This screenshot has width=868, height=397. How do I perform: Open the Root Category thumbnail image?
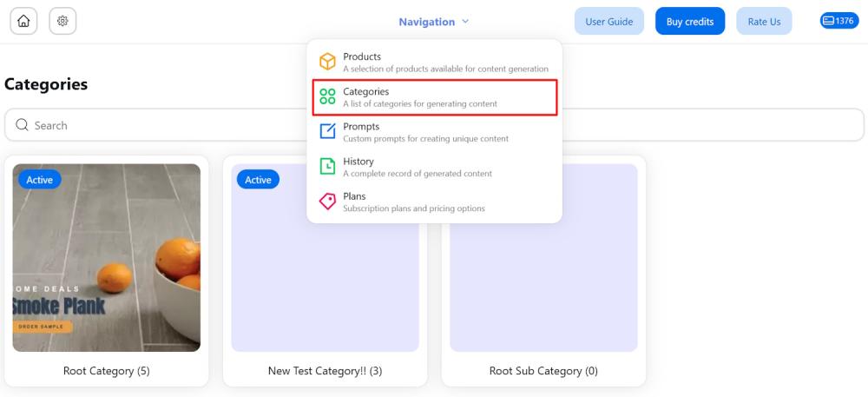pyautogui.click(x=106, y=257)
